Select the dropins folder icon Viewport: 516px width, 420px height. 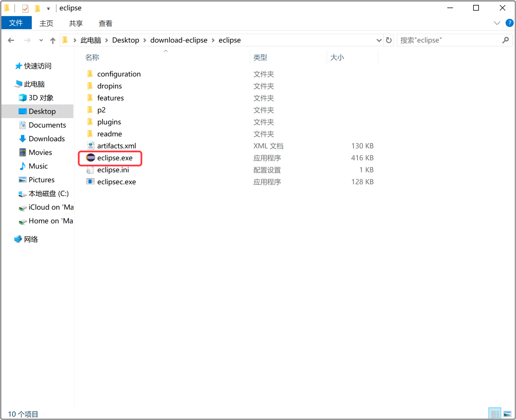90,86
